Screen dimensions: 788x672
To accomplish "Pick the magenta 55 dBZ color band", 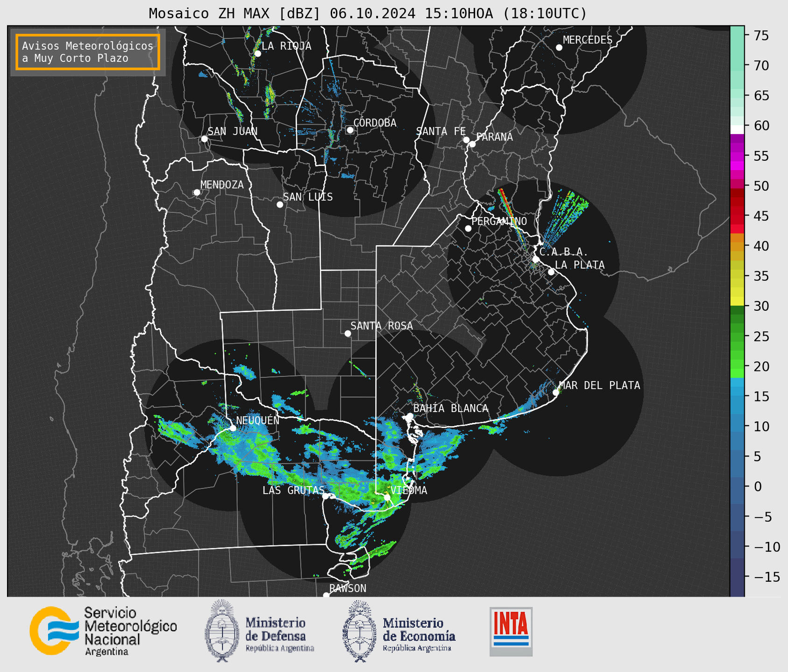I will tap(737, 157).
